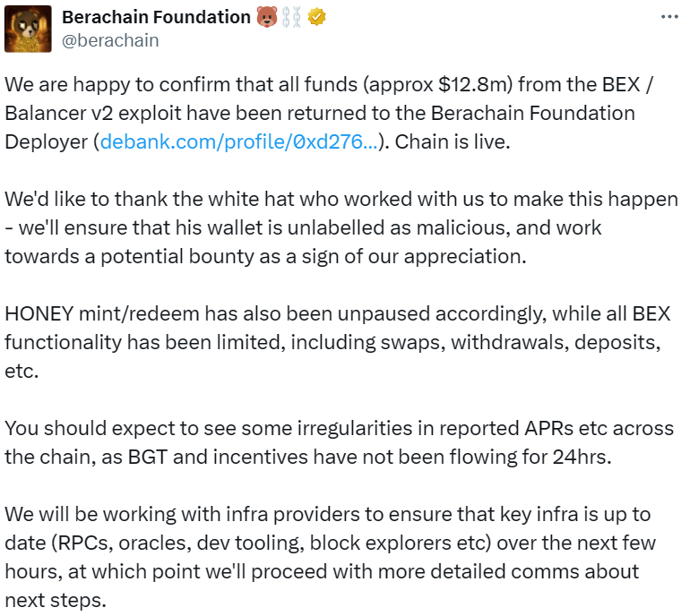The image size is (681, 616).
Task: Open the Berachain bear profile avatar
Action: pos(27,29)
